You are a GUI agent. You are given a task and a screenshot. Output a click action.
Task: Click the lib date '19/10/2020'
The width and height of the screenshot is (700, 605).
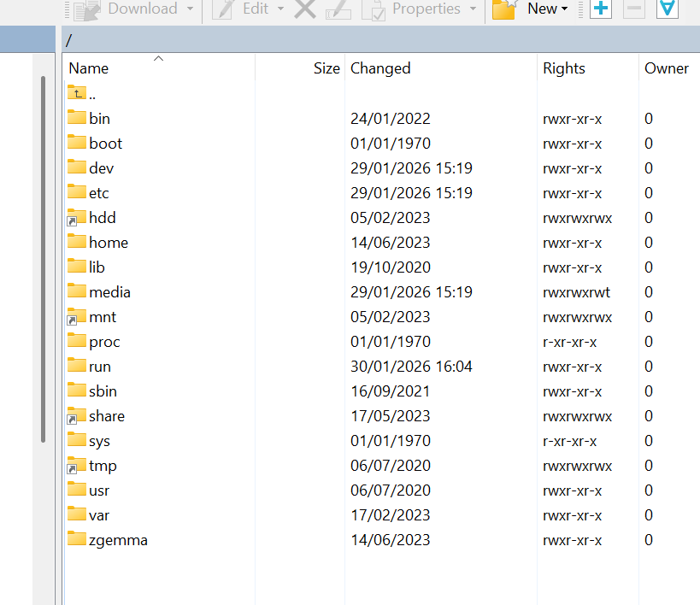[391, 267]
